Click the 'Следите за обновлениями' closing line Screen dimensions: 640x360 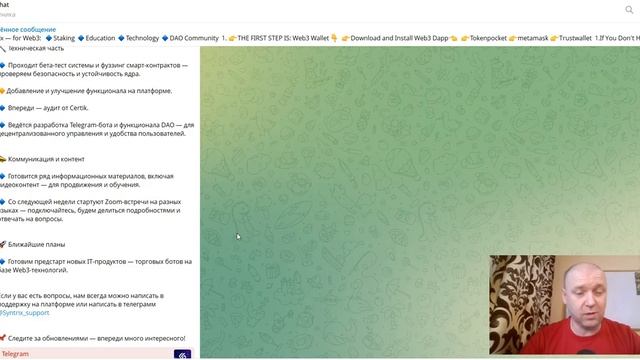pyautogui.click(x=93, y=338)
